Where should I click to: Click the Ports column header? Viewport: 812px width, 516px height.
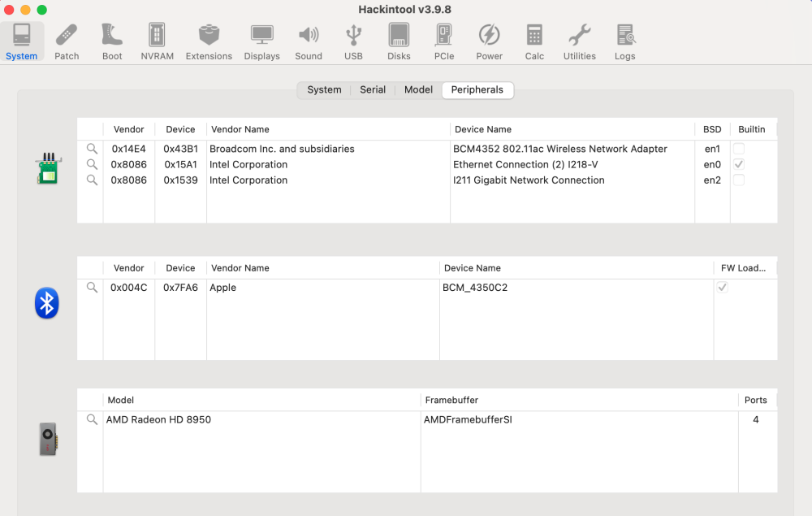[x=756, y=400]
